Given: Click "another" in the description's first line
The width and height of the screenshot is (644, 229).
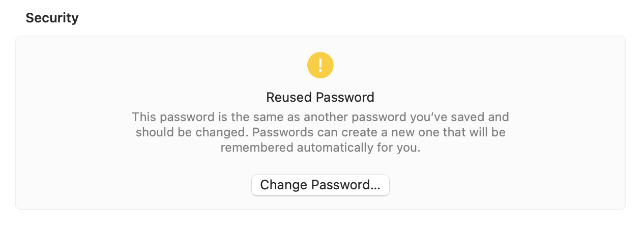Looking at the screenshot, I should (x=326, y=117).
